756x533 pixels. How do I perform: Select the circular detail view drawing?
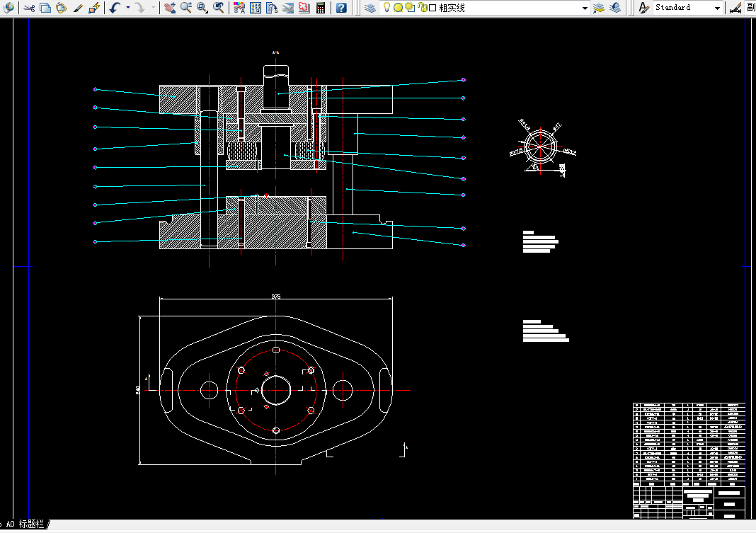coord(542,148)
